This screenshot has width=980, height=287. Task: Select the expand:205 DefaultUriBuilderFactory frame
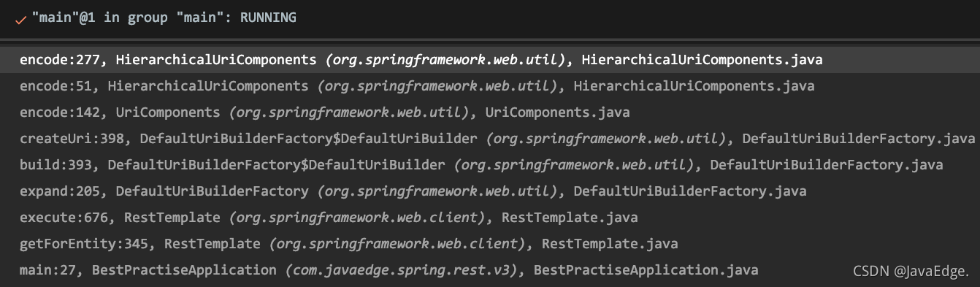click(490, 191)
